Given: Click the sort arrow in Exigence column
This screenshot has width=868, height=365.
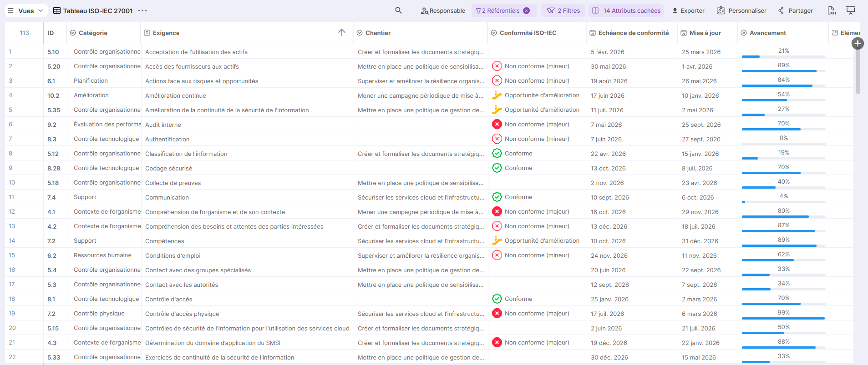Looking at the screenshot, I should tap(342, 33).
